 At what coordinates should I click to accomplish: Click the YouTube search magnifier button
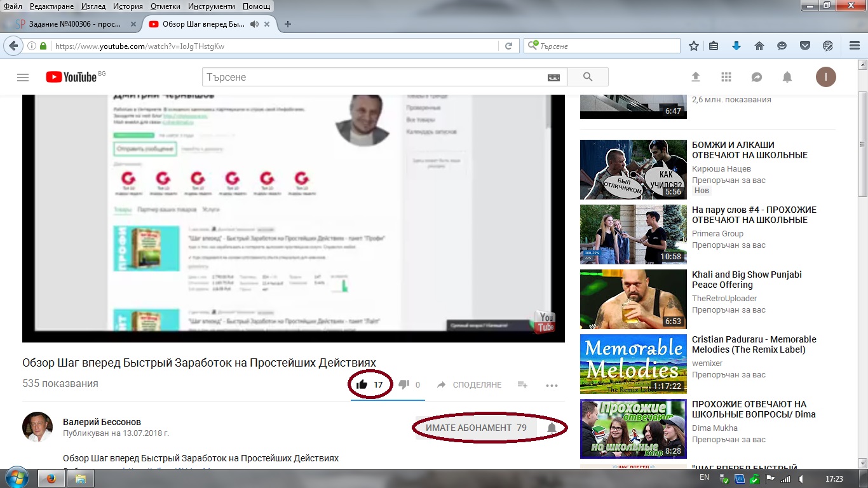pos(588,77)
